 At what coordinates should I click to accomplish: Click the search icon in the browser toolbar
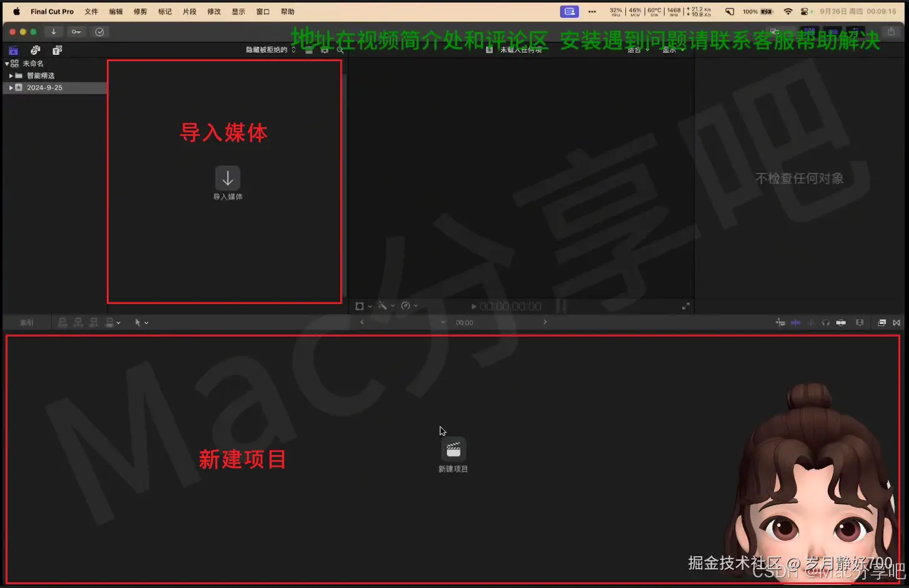tap(341, 50)
